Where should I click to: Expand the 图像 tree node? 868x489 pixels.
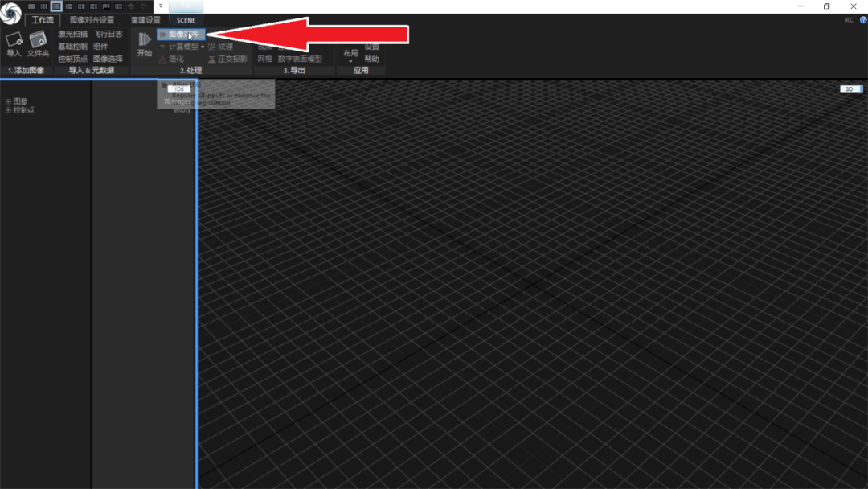pos(8,101)
